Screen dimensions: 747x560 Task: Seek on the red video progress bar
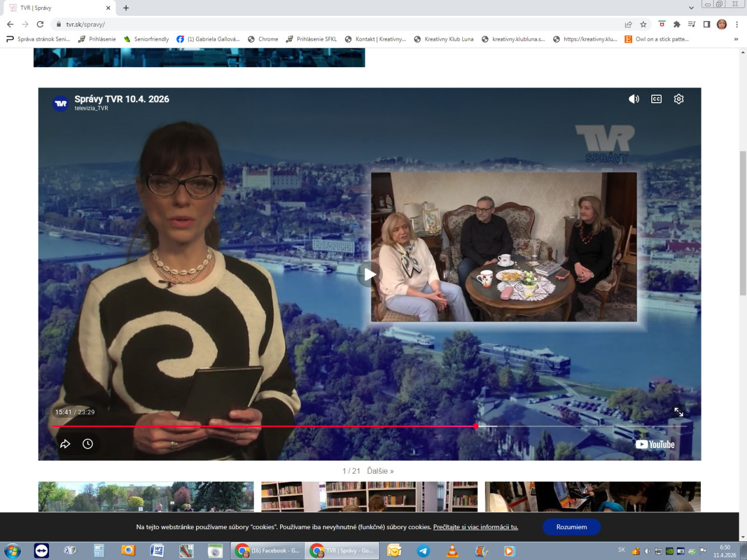tap(263, 426)
